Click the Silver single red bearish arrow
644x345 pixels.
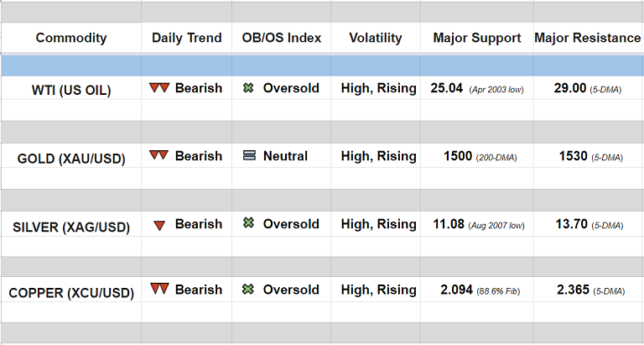[159, 224]
